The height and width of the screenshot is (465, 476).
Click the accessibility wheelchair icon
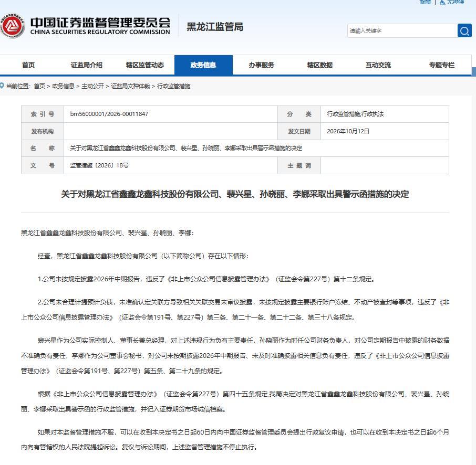tap(442, 3)
